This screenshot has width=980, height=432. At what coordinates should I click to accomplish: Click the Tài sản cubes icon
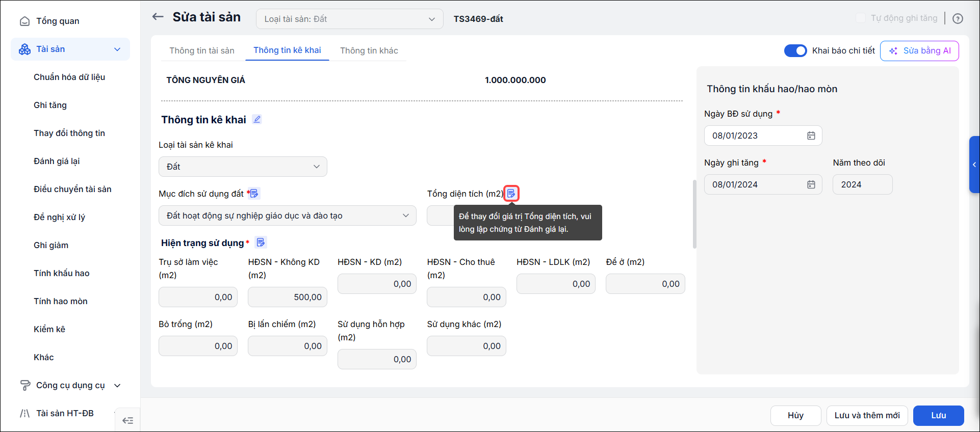24,49
